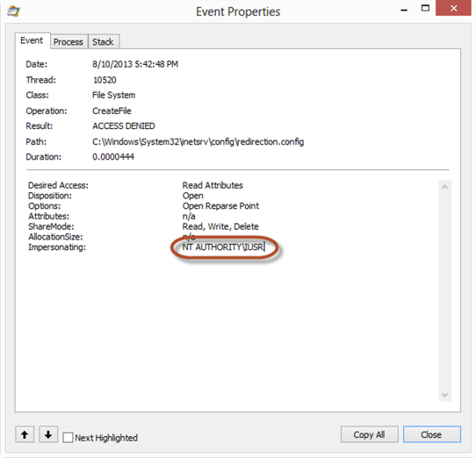Maximize the Event Properties window
Screen dimensions: 476x458
tap(425, 9)
